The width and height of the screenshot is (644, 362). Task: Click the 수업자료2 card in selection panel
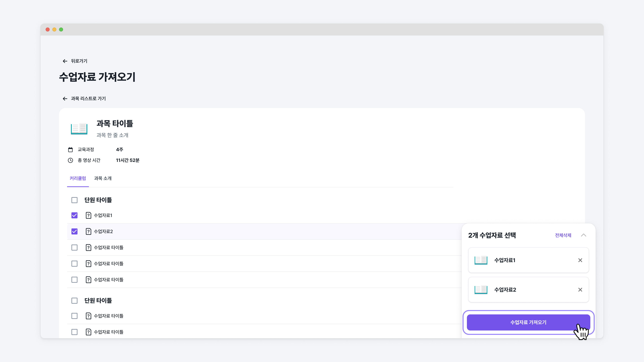[528, 290]
